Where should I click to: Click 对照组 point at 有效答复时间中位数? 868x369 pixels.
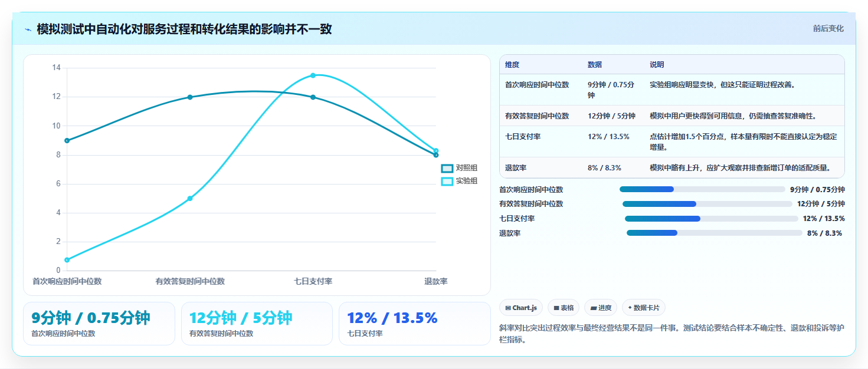tap(190, 97)
